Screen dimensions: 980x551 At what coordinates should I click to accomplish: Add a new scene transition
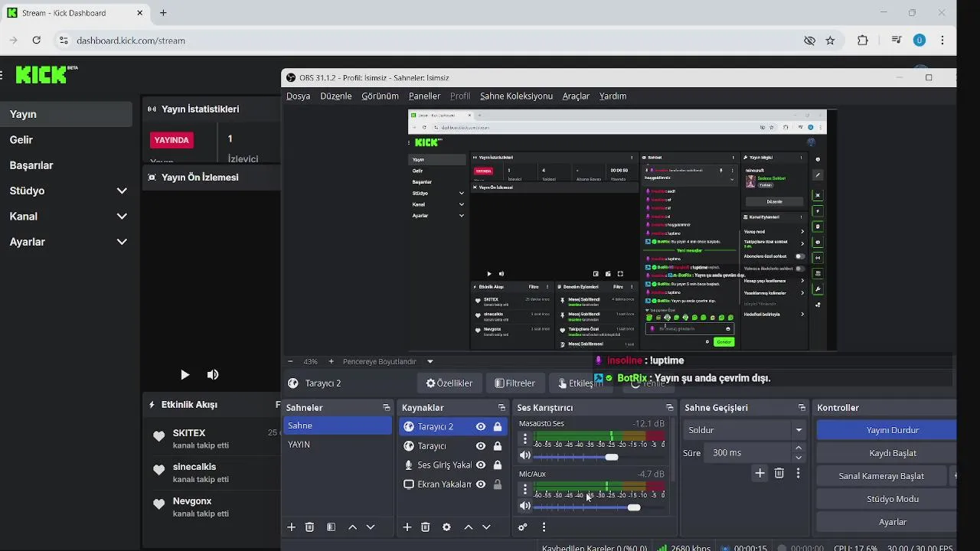(x=759, y=474)
